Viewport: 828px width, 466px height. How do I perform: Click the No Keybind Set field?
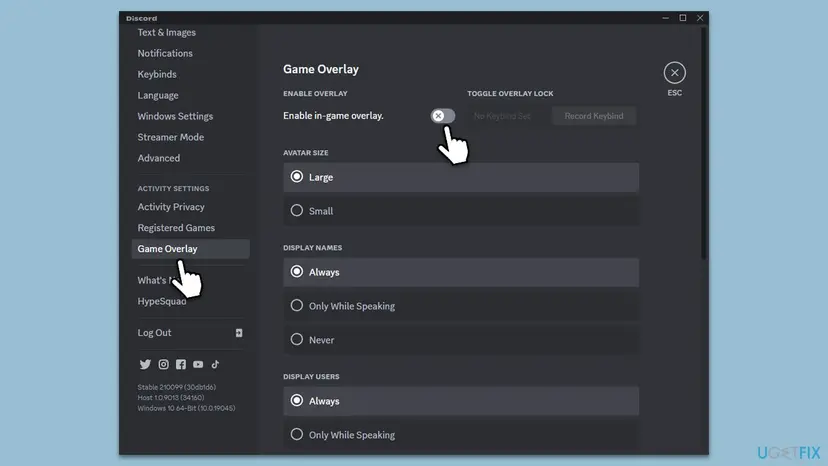[x=502, y=116]
